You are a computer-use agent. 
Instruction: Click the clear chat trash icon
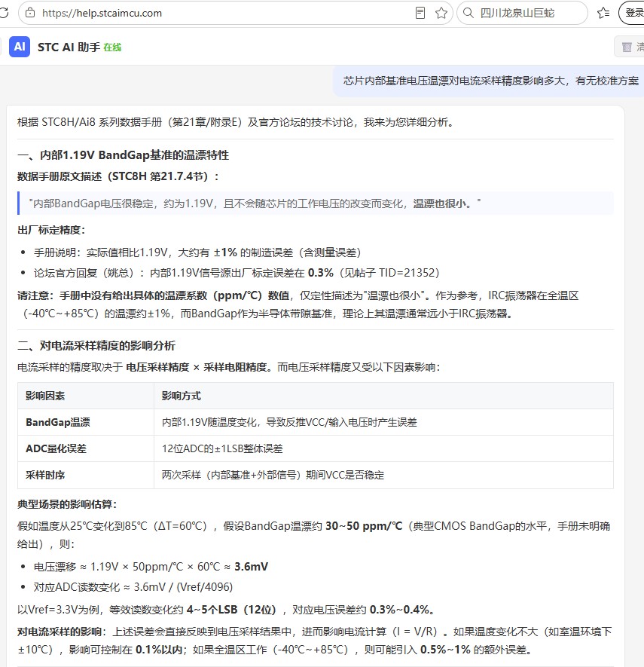tap(627, 47)
